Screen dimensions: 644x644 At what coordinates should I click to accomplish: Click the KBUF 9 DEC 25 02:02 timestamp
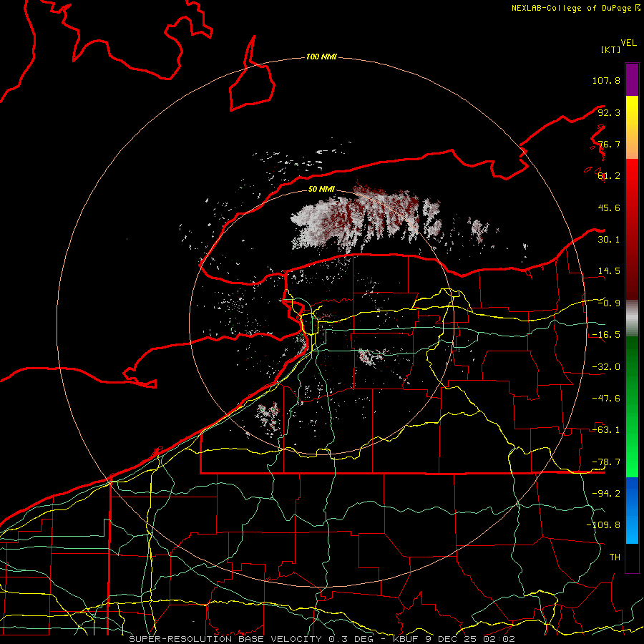(454, 639)
